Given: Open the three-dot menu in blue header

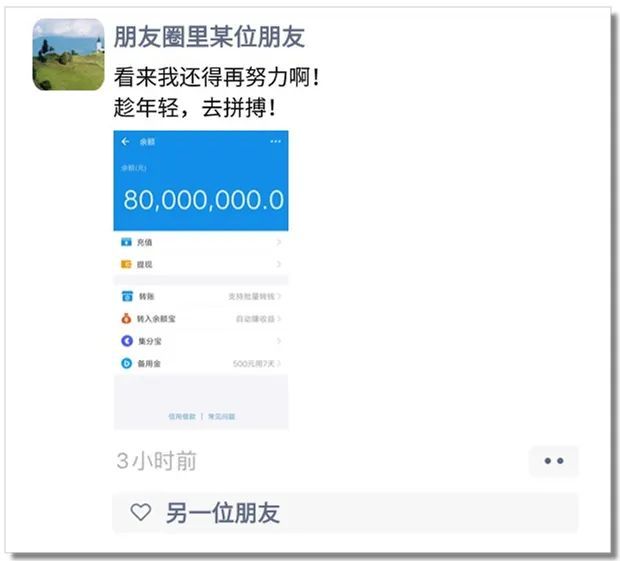Looking at the screenshot, I should 276,142.
